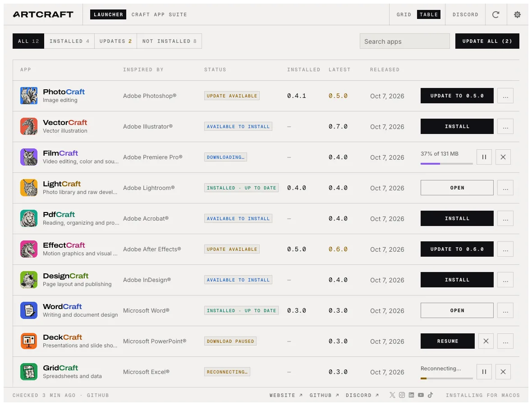Open the Discord link in footer
The width and height of the screenshot is (532, 406).
pyautogui.click(x=362, y=395)
